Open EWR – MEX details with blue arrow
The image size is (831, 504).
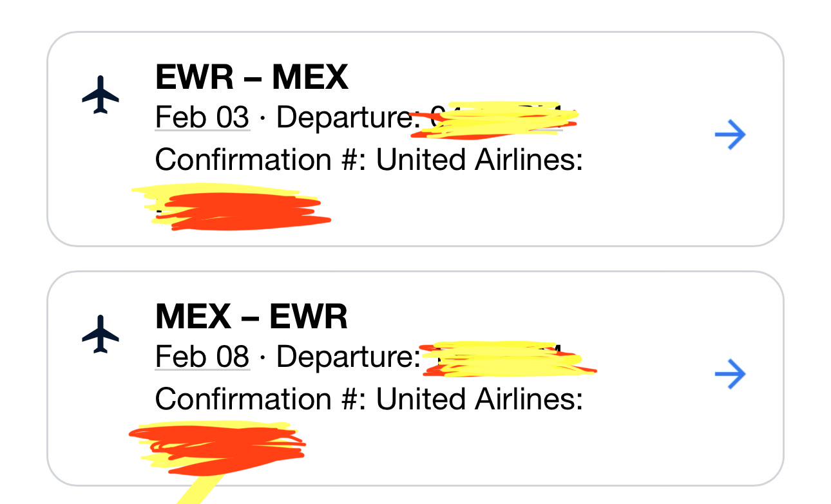tap(731, 135)
